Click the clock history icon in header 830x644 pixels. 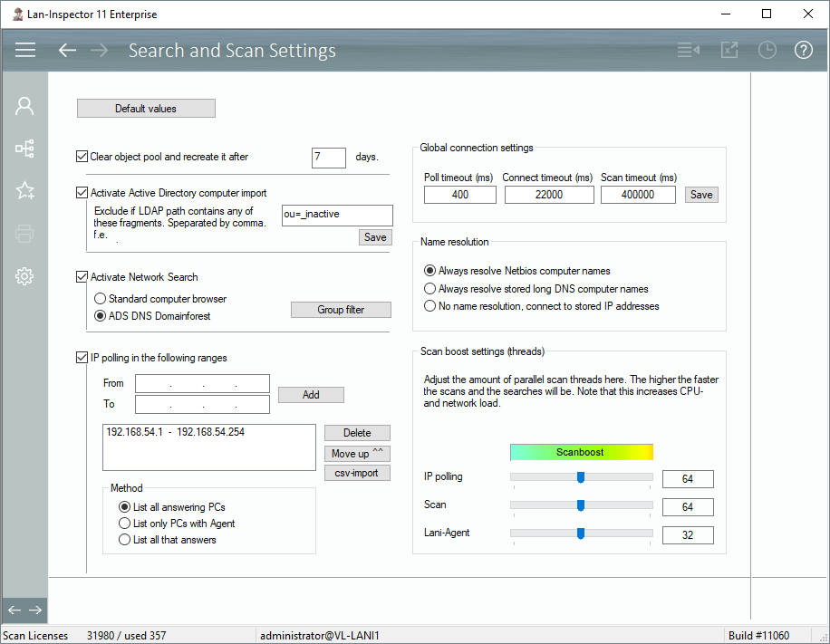[767, 50]
